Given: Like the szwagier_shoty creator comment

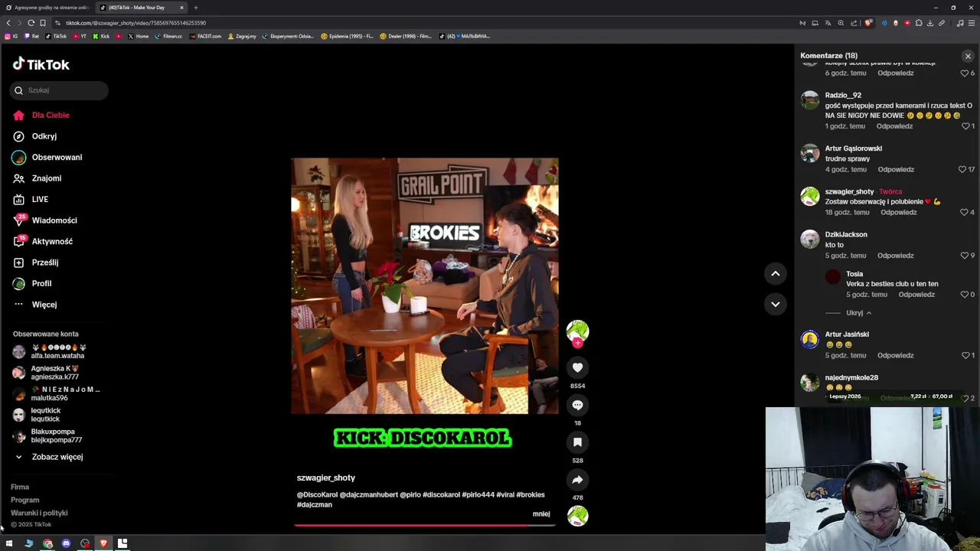Looking at the screenshot, I should 965,212.
